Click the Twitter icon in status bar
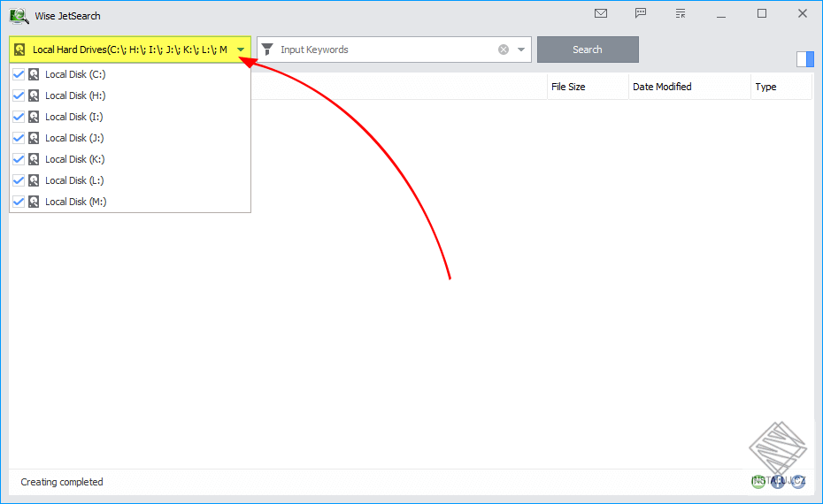This screenshot has width=823, height=504. [798, 481]
